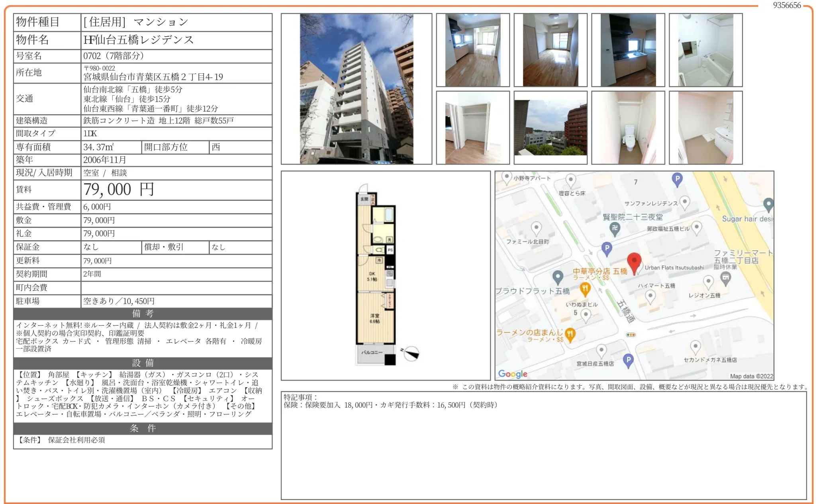
Task: Open the toilet room photo
Action: [x=628, y=127]
